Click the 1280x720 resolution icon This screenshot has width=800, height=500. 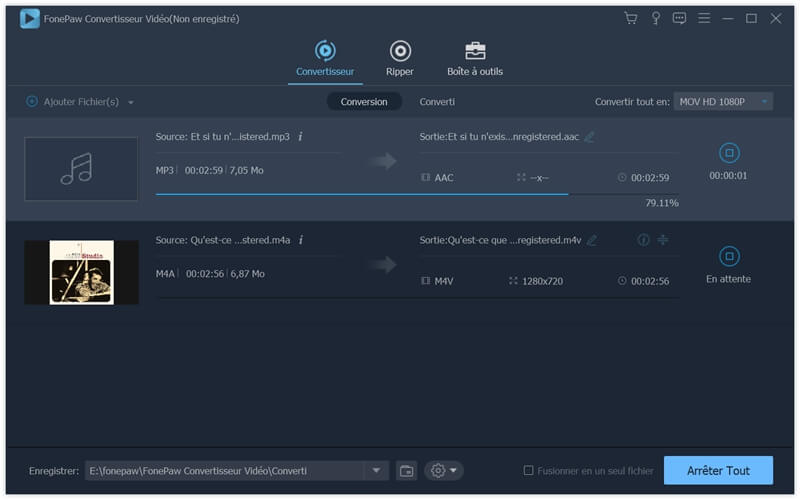[513, 281]
